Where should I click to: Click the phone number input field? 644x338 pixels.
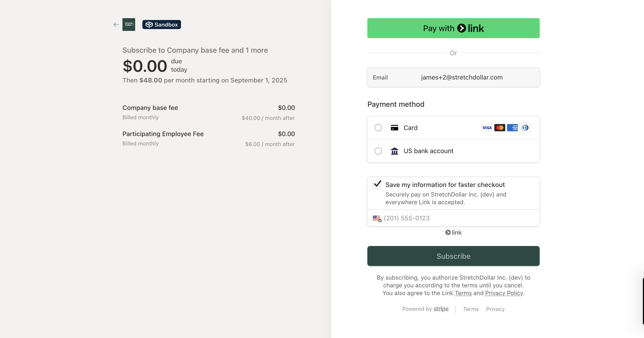[x=461, y=218]
